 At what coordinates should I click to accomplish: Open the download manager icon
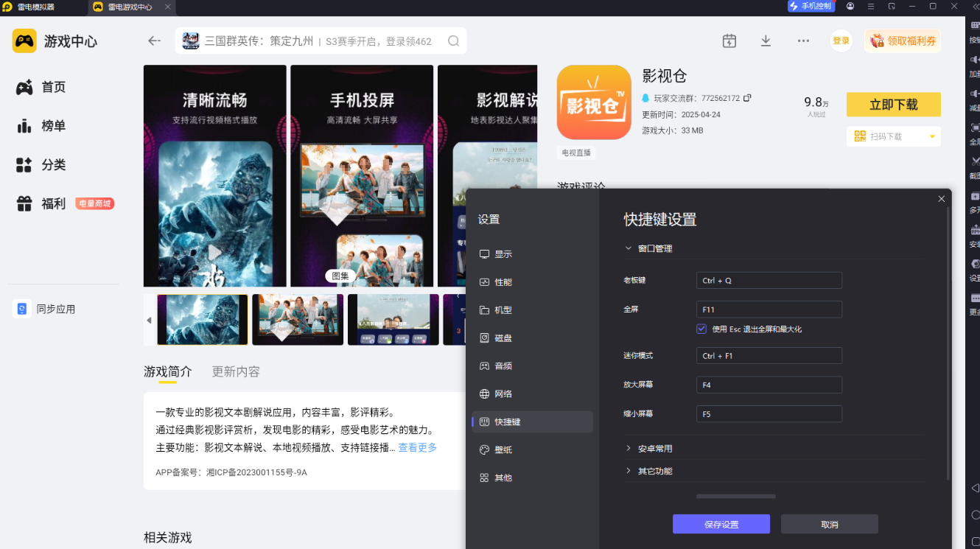(766, 41)
